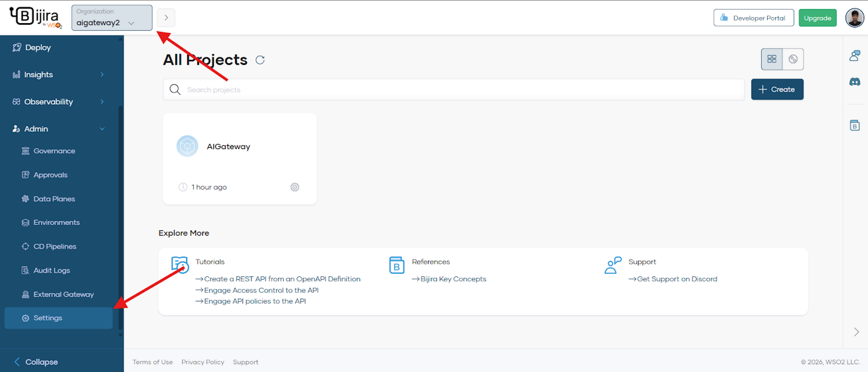Open the support chat icon in right sidebar
The image size is (868, 372).
pos(855,56)
